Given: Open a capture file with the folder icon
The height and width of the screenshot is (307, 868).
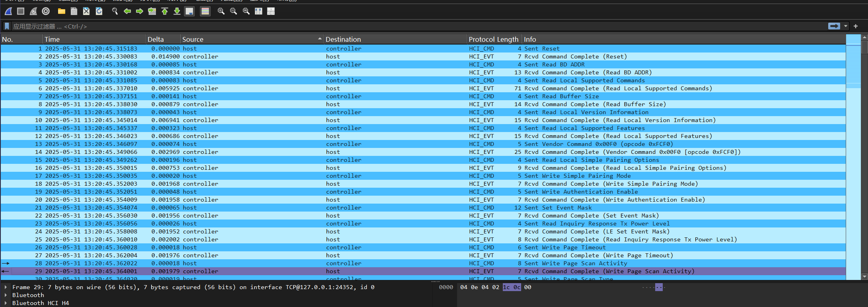Looking at the screenshot, I should tap(61, 11).
